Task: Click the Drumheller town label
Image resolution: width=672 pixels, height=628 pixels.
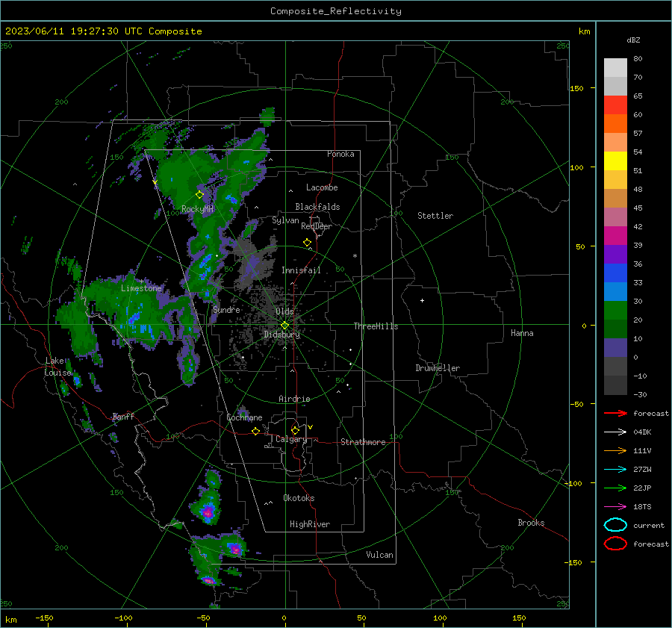Action: 437,368
